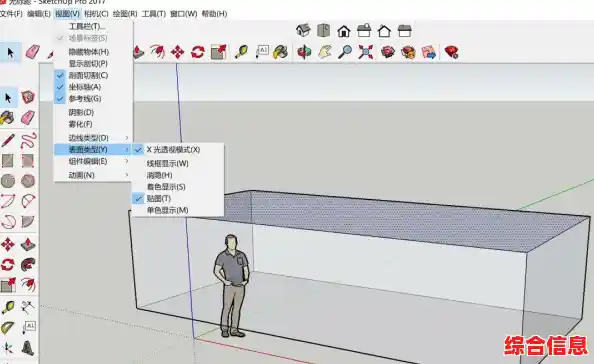This screenshot has height=364, width=594.
Task: Select the Eraser tool in top toolbar
Action: point(33,52)
